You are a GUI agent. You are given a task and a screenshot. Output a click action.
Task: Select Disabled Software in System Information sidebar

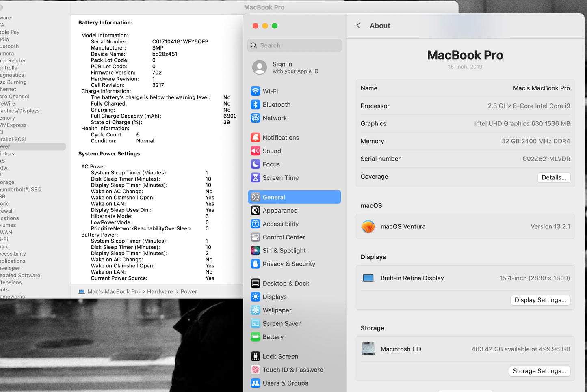coord(20,276)
